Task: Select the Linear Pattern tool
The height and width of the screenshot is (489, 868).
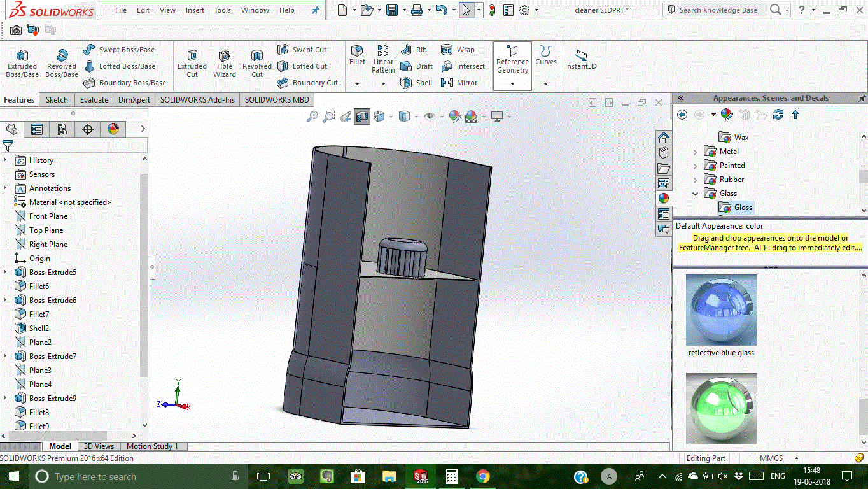Action: (383, 59)
